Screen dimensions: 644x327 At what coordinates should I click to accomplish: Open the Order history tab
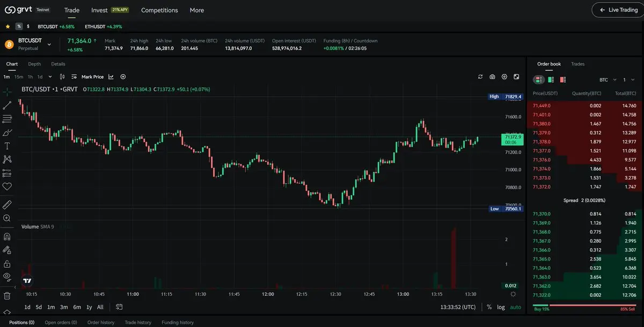(x=101, y=322)
